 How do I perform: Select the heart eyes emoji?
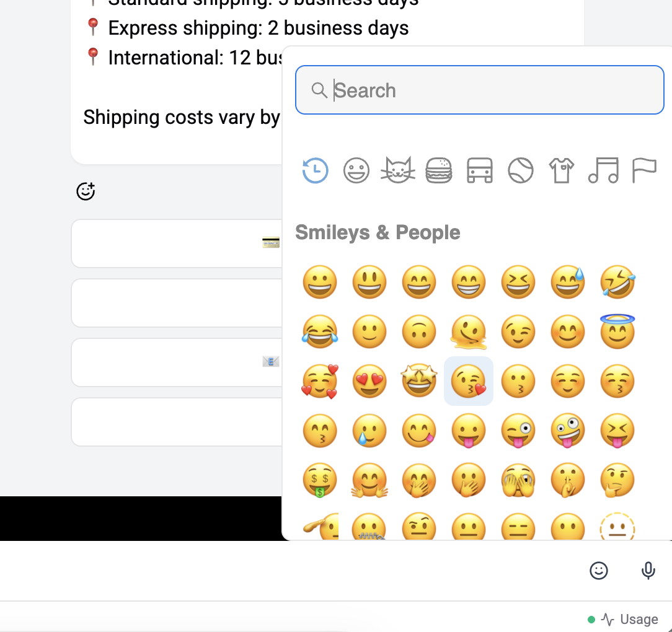[369, 381]
